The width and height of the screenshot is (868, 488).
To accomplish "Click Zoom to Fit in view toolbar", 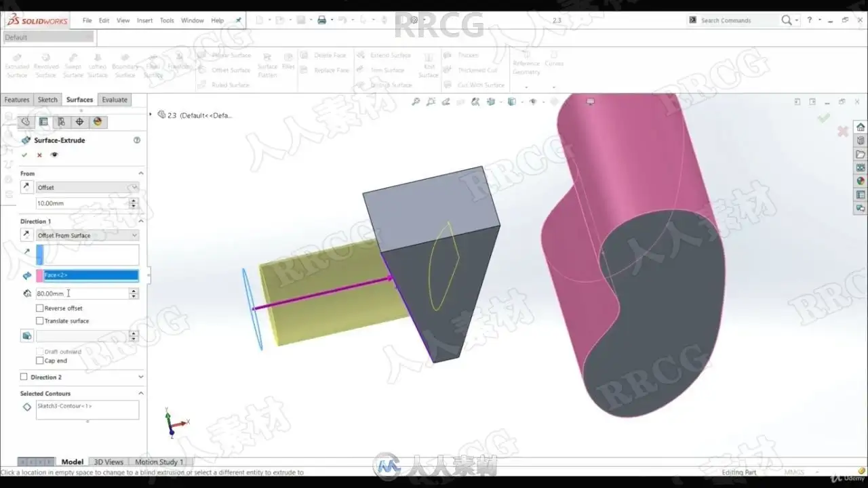I will [x=416, y=102].
